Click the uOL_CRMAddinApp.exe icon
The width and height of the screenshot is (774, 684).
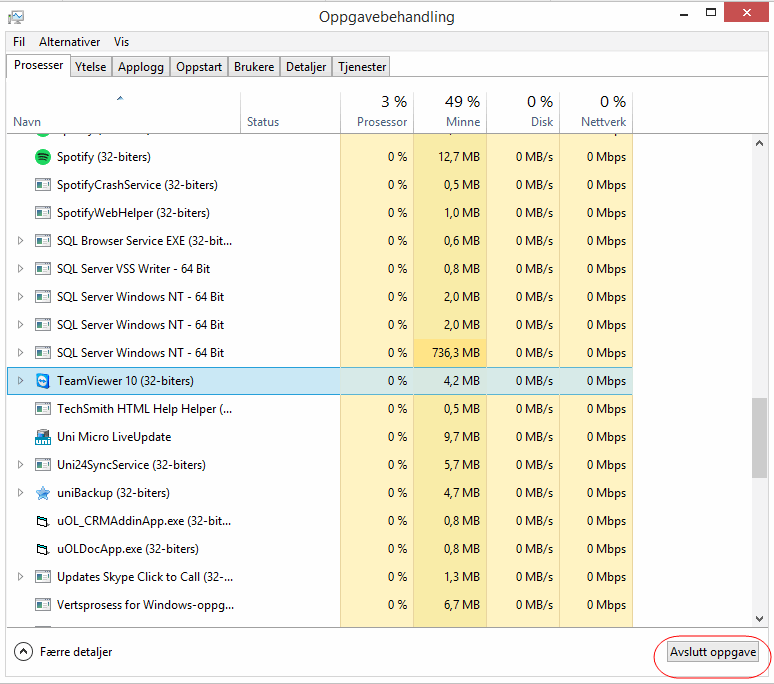click(x=43, y=521)
